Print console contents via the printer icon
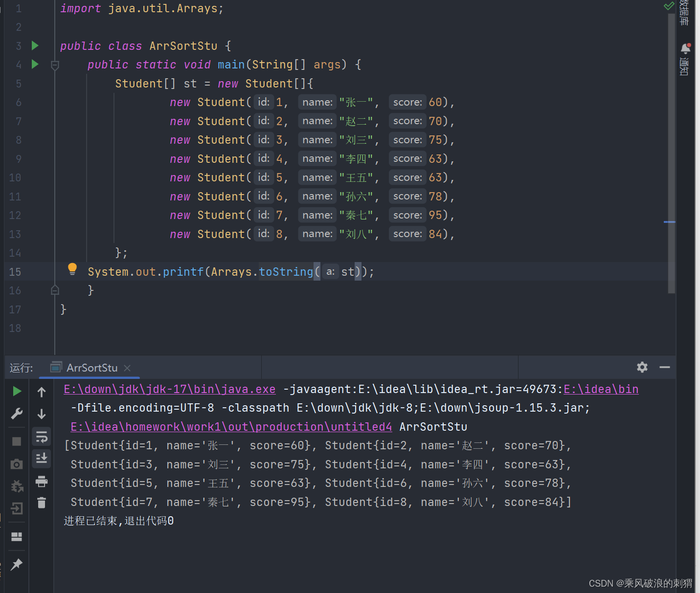Screen dimensions: 700x593 pyautogui.click(x=42, y=482)
